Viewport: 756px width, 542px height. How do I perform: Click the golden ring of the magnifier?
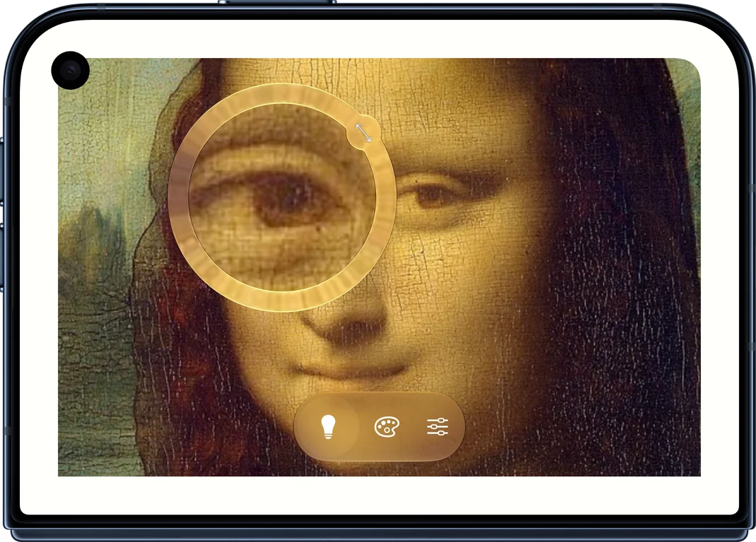coord(282,301)
